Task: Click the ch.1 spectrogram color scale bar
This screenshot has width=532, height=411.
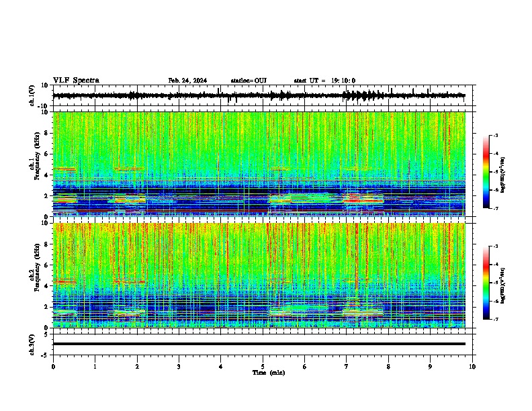Action: tap(486, 172)
